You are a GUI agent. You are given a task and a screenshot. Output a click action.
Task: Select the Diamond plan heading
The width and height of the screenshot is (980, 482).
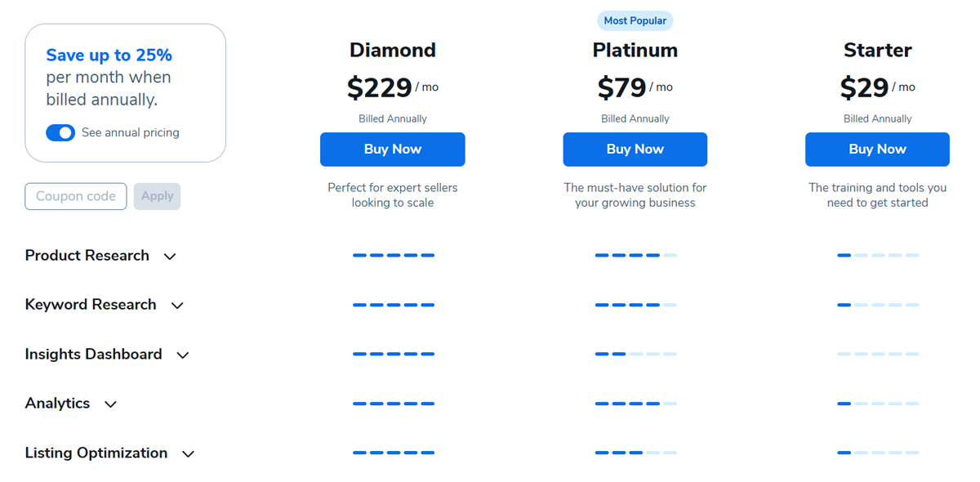[393, 50]
